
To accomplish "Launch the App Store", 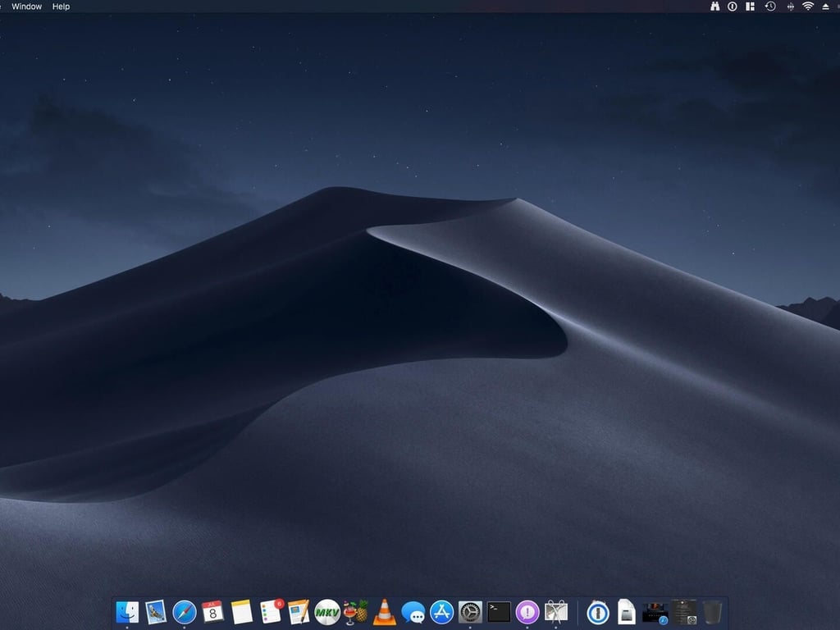I will (441, 612).
